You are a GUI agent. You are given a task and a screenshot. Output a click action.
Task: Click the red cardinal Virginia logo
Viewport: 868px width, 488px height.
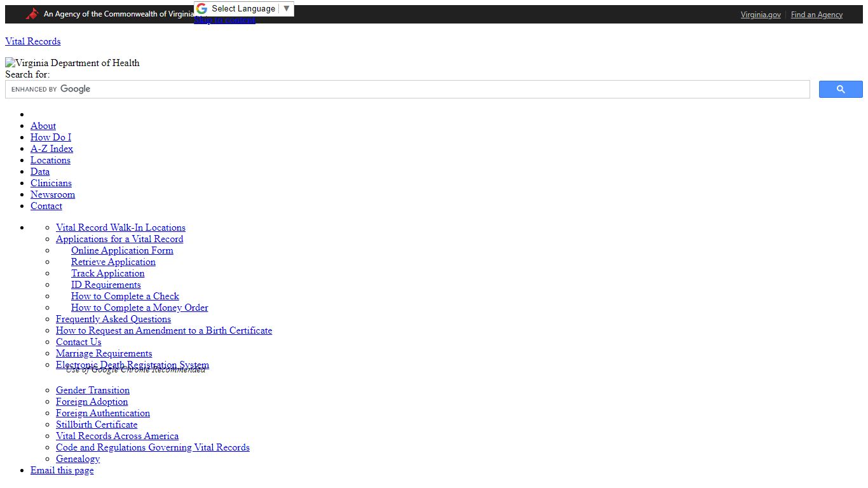[x=32, y=14]
